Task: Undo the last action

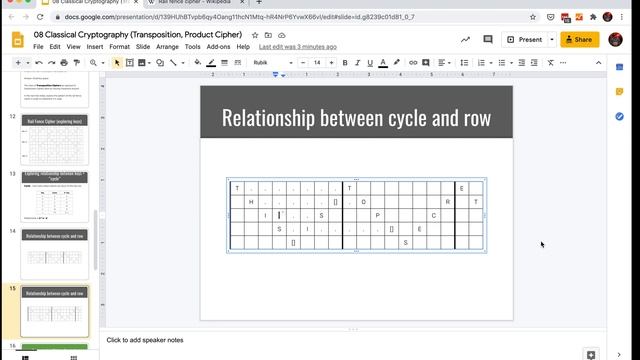Action: pyautogui.click(x=39, y=63)
